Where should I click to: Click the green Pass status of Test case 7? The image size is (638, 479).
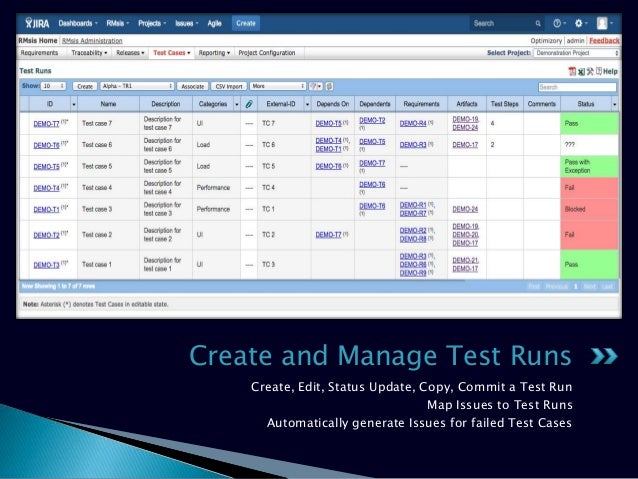(x=589, y=123)
